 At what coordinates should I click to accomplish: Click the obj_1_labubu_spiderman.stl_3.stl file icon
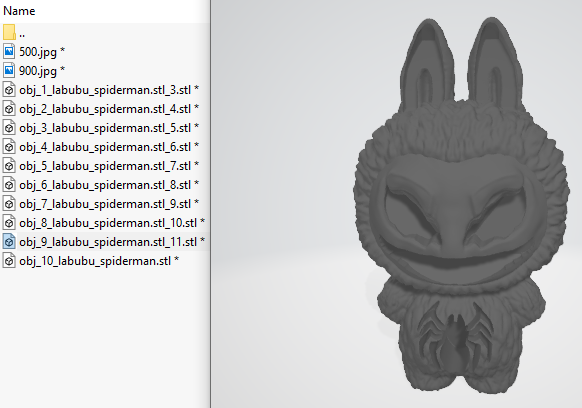pos(9,89)
